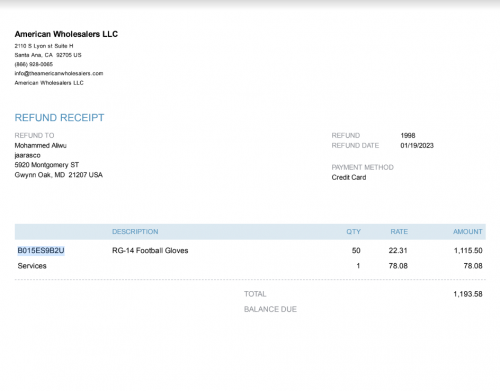Click the 78.08 rate in the Services row
Image resolution: width=500 pixels, height=391 pixels.
pos(398,266)
